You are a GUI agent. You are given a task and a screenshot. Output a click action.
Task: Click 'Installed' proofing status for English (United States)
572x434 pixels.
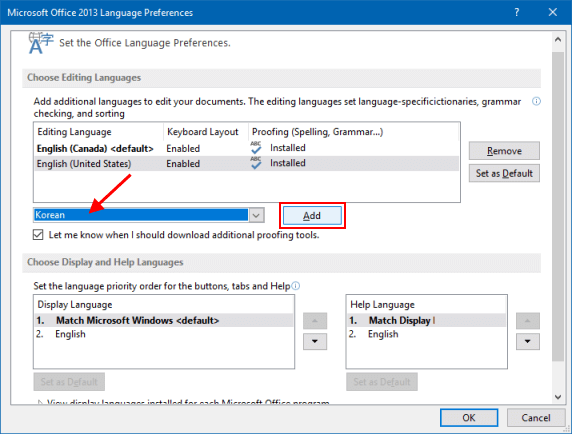click(x=288, y=163)
